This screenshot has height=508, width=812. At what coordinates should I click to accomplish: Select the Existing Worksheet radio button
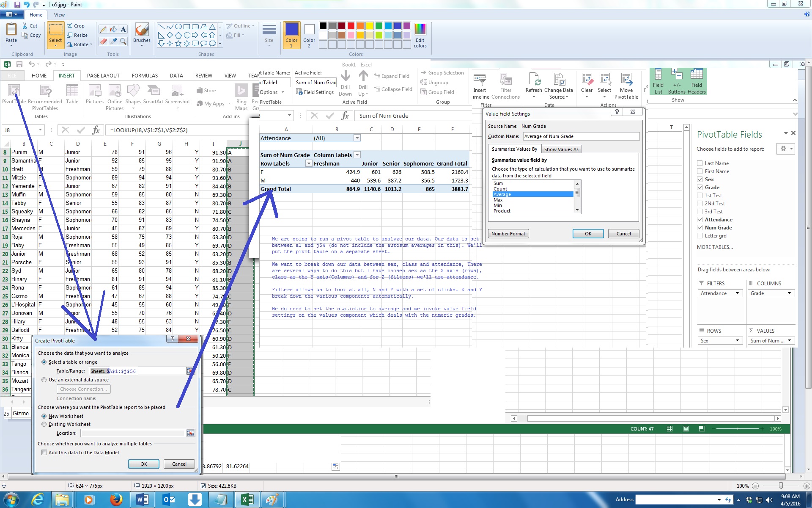coord(44,425)
